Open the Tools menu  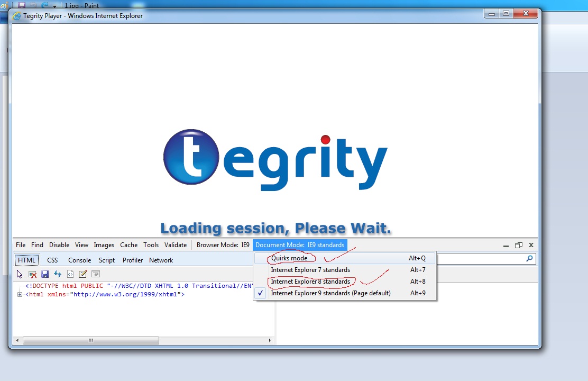[x=151, y=245]
